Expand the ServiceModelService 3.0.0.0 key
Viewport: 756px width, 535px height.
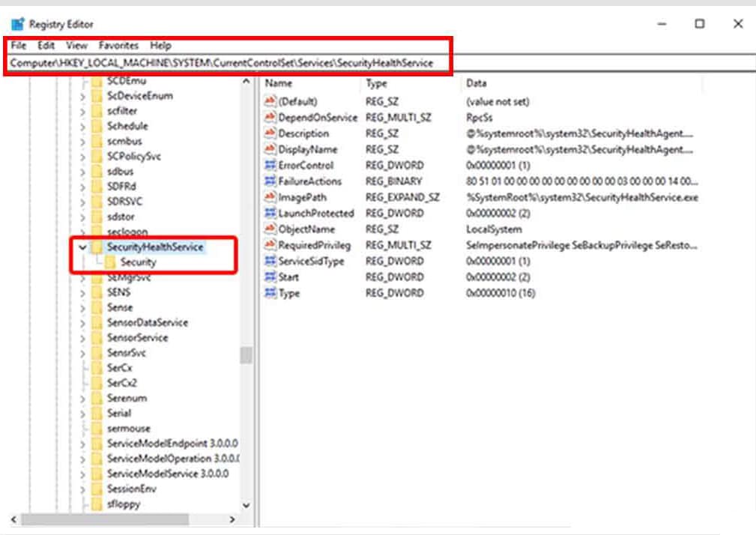[x=82, y=475]
